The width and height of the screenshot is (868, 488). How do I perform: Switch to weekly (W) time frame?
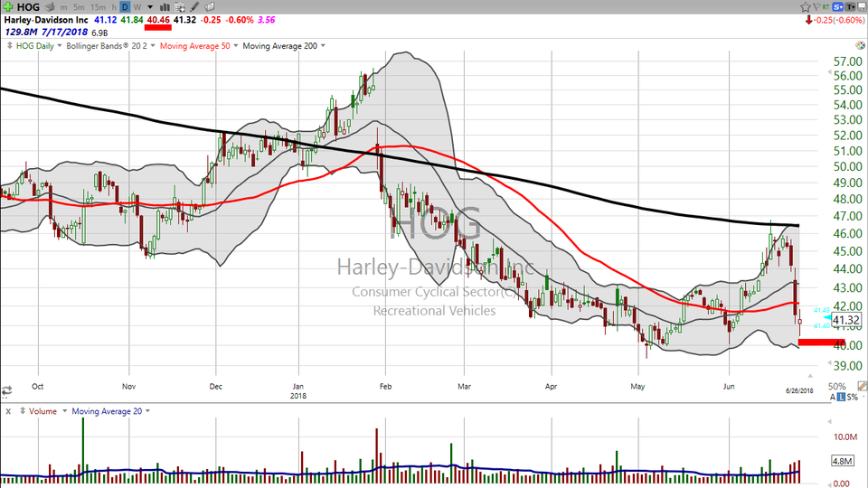[x=137, y=6]
